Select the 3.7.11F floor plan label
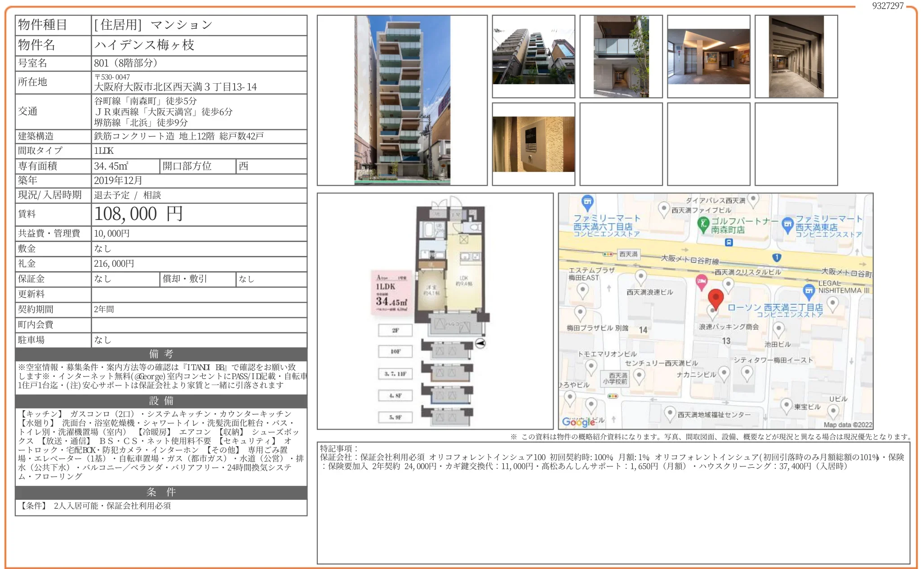This screenshot has height=569, width=924. pos(395,373)
